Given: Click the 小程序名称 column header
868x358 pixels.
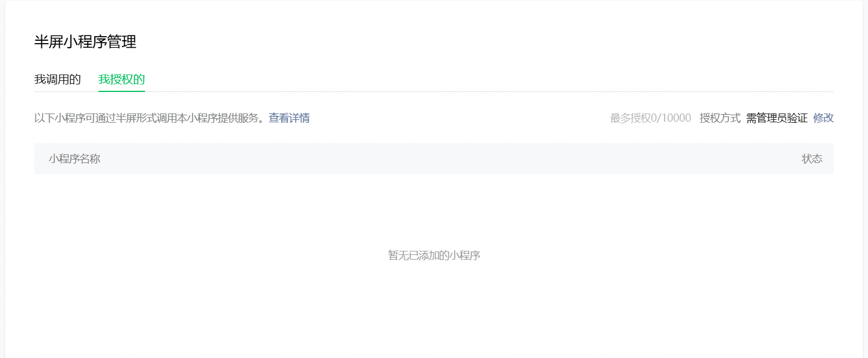Looking at the screenshot, I should coord(75,159).
